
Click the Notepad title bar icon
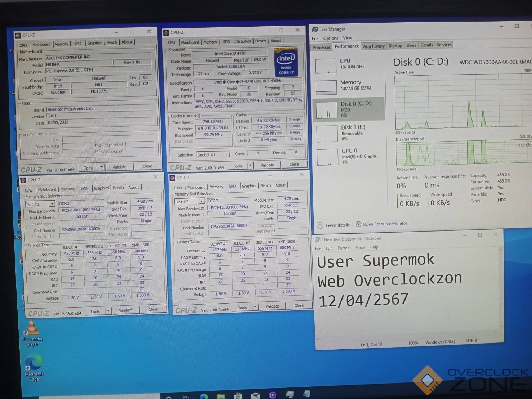point(318,239)
